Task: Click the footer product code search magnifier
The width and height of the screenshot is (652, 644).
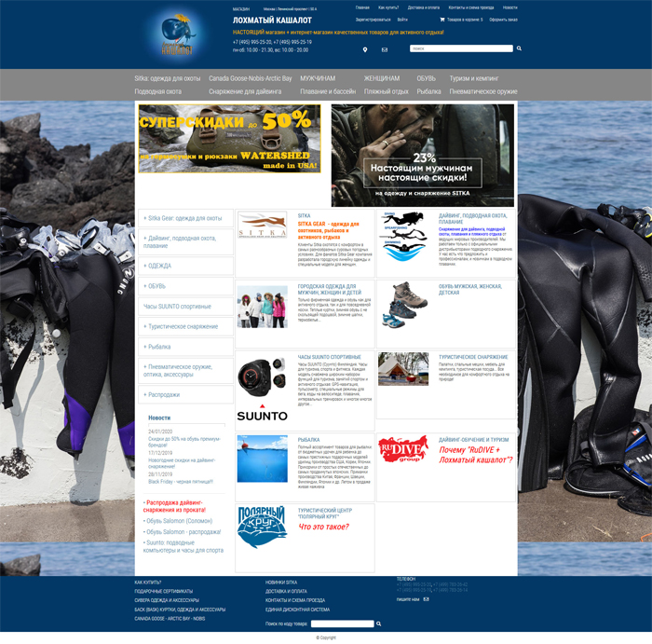Action: (x=379, y=623)
